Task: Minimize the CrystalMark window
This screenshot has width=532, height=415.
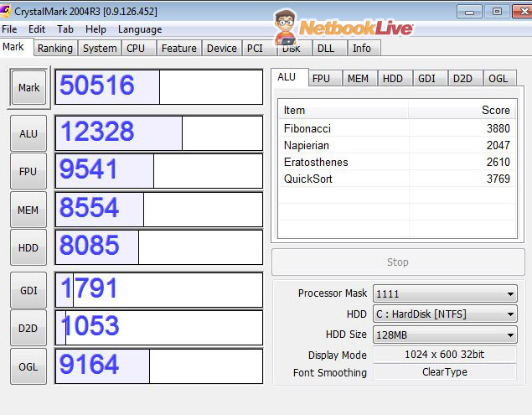Action: click(469, 12)
